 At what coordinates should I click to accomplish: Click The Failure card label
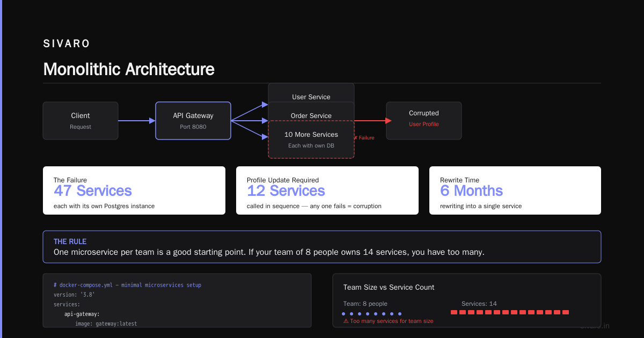click(70, 180)
